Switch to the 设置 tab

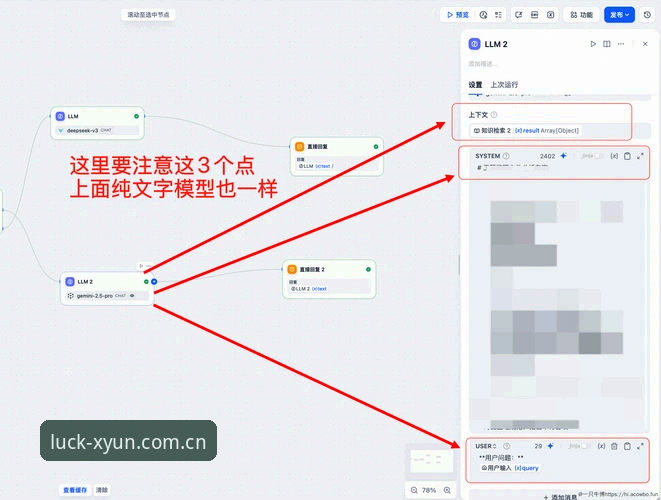476,85
